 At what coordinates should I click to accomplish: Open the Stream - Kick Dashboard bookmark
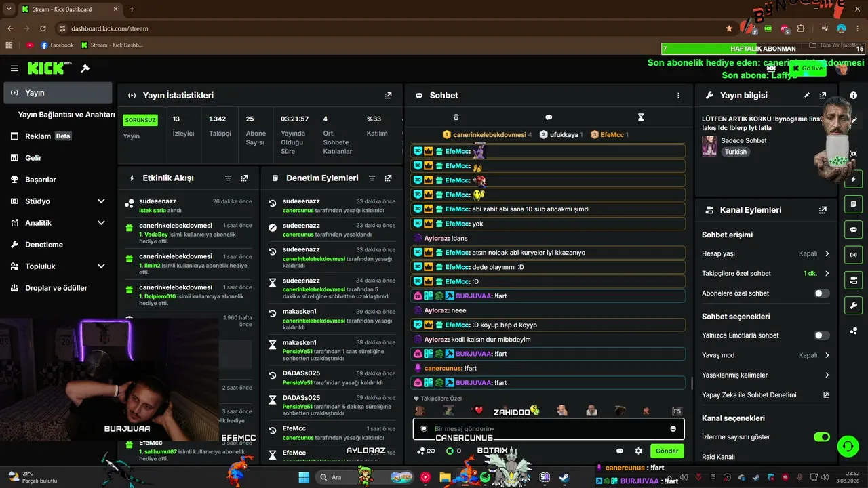(112, 45)
